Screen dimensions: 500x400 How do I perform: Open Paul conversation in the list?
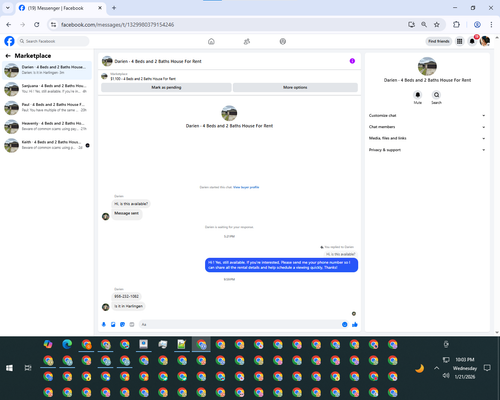47,107
